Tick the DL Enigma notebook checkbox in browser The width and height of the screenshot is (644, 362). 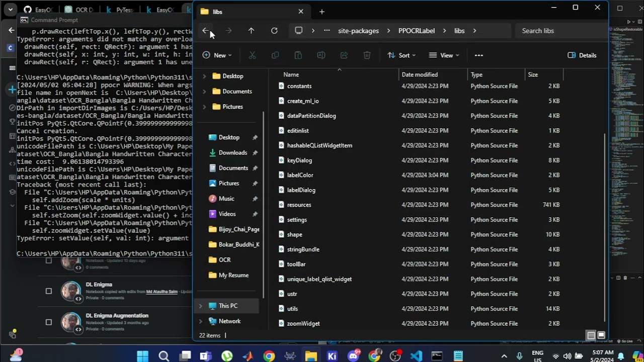click(49, 291)
